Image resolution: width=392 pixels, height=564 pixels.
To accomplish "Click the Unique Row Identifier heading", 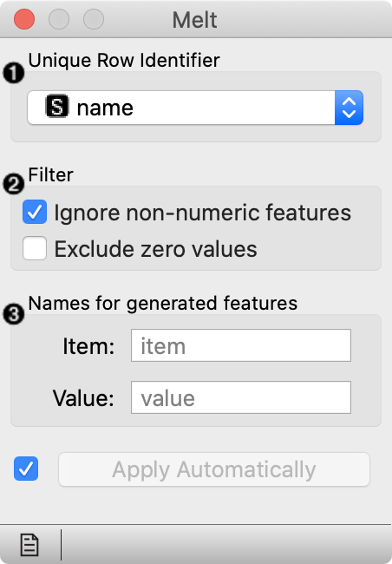I will pyautogui.click(x=124, y=60).
